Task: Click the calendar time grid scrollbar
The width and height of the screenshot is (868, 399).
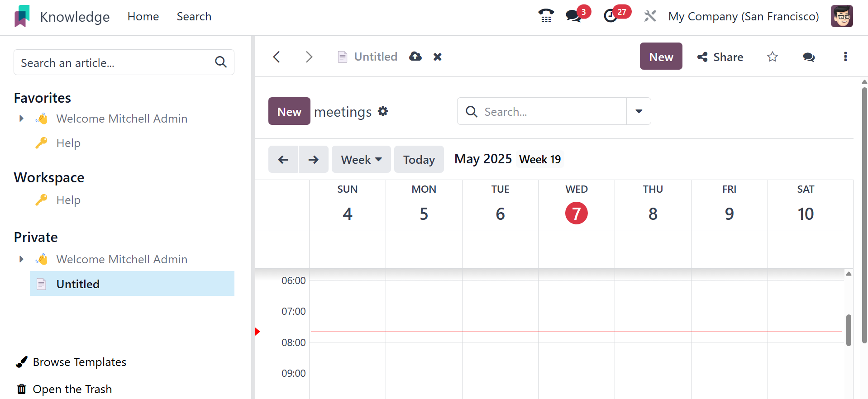Action: (x=849, y=330)
